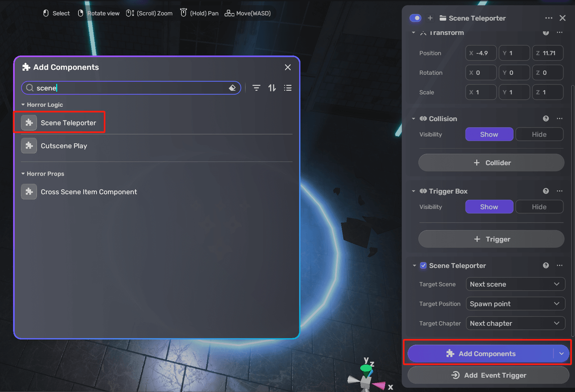Open help for Collision section
Screen dimensions: 575x392
tap(546, 119)
